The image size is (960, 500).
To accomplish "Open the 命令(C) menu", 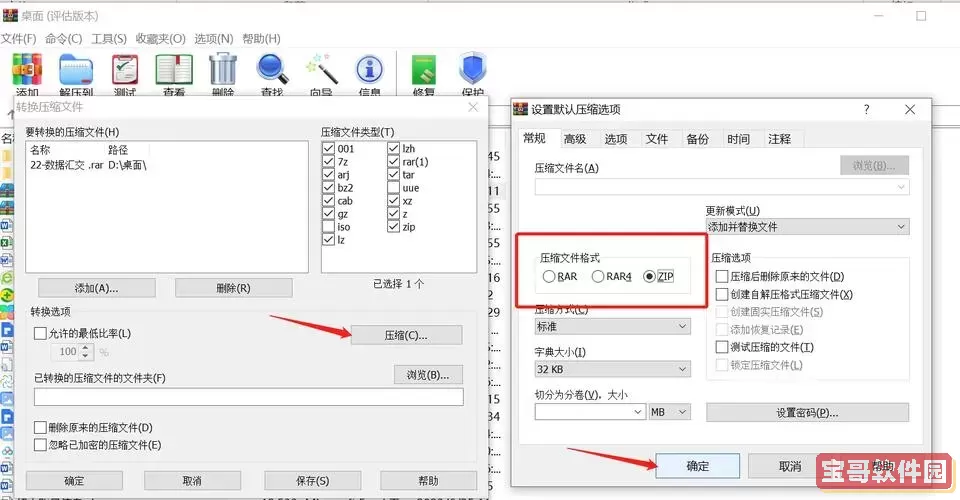I will click(x=64, y=39).
